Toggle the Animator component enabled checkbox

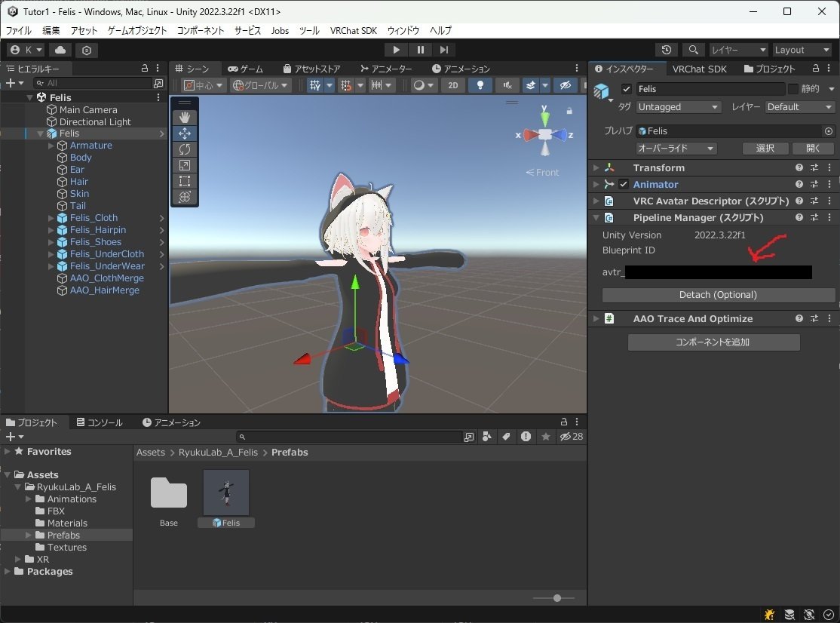(x=623, y=184)
